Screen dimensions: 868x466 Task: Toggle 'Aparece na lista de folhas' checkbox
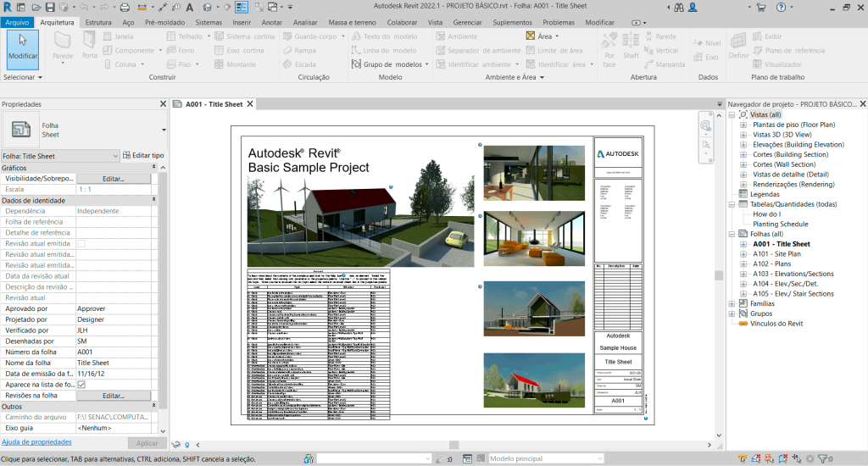[81, 384]
